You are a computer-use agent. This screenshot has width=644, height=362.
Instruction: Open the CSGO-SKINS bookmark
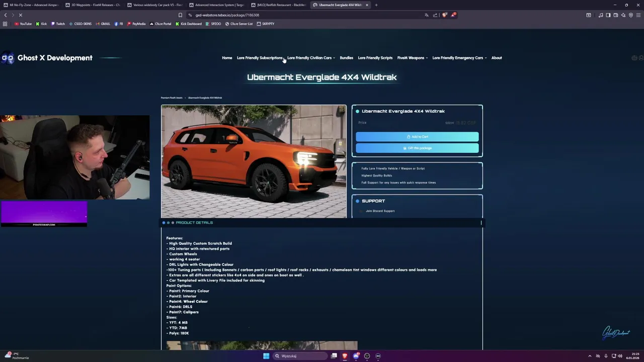tap(80, 24)
